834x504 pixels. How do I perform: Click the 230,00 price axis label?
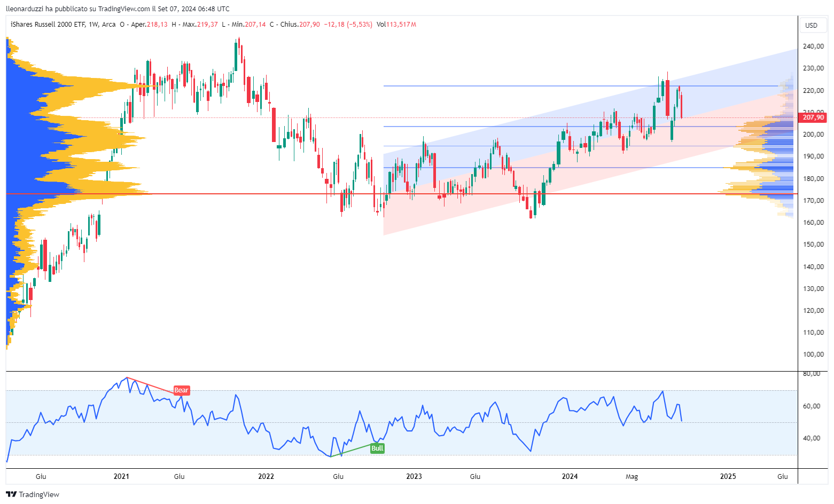coord(813,68)
